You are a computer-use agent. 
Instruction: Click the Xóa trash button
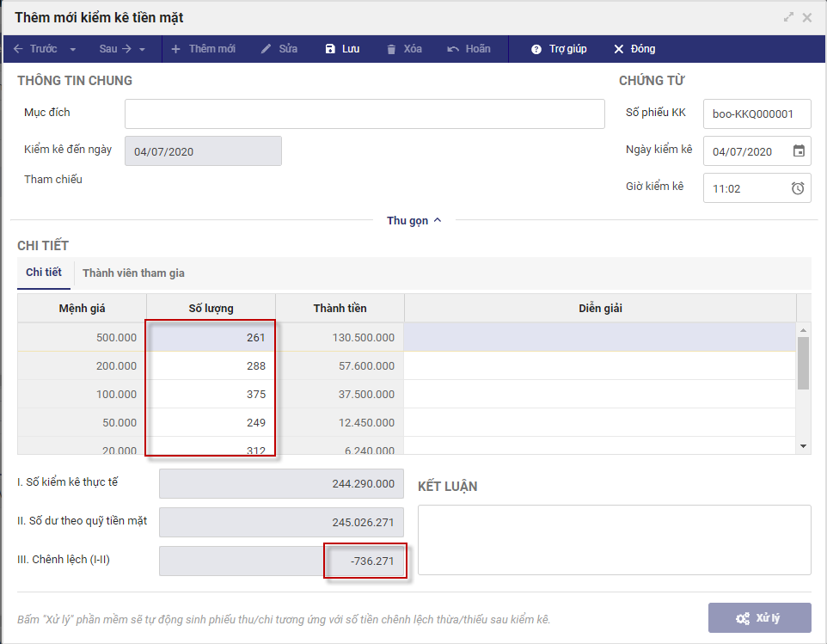pos(405,49)
